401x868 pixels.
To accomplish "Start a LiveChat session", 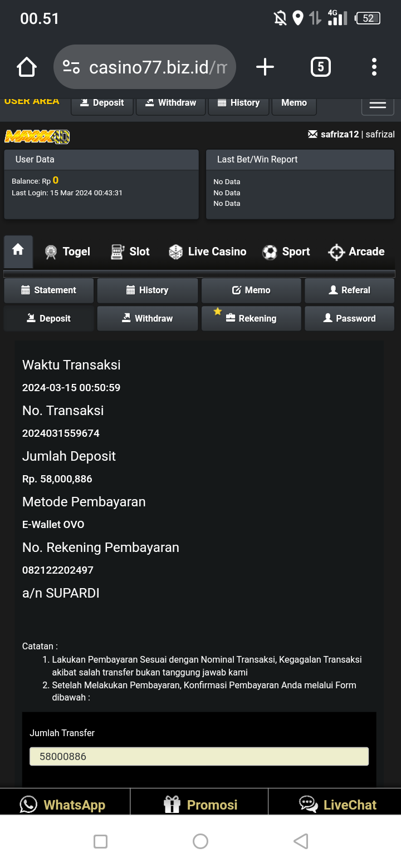I will pyautogui.click(x=338, y=805).
